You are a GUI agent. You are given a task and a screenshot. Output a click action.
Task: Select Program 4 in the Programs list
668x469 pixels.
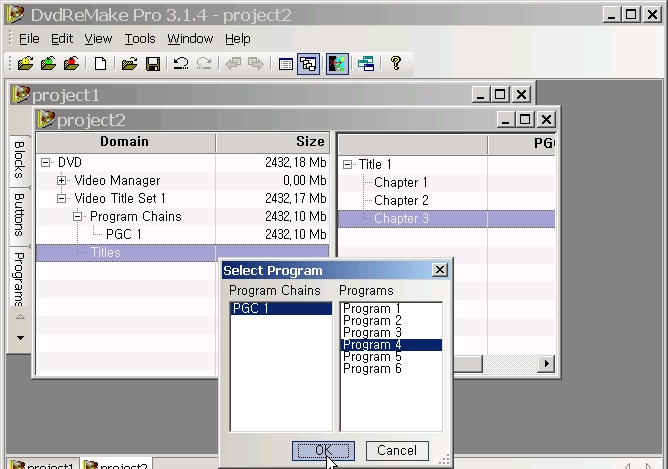coord(392,345)
